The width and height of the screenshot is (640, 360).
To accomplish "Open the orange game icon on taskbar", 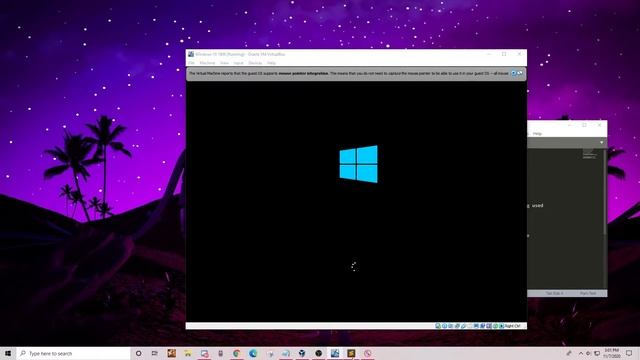I will tap(171, 353).
